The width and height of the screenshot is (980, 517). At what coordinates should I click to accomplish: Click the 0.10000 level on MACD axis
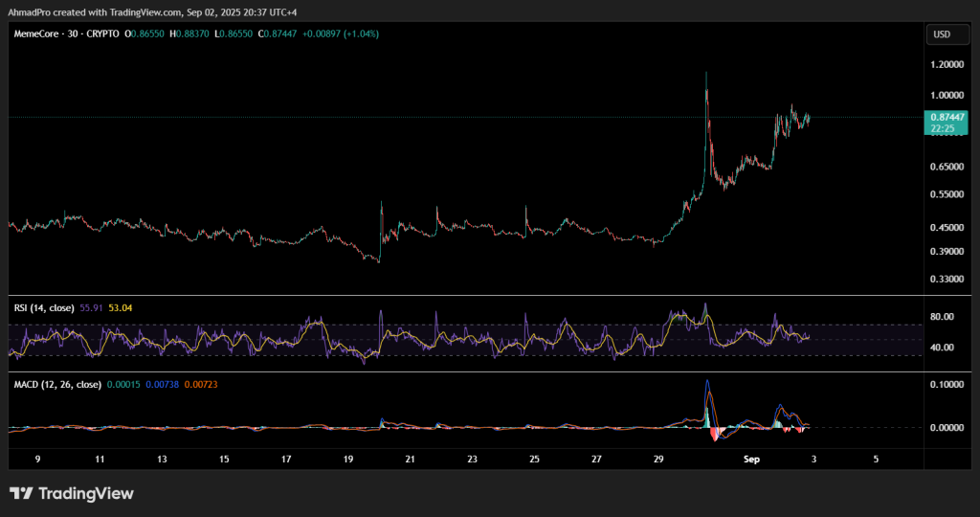click(946, 384)
